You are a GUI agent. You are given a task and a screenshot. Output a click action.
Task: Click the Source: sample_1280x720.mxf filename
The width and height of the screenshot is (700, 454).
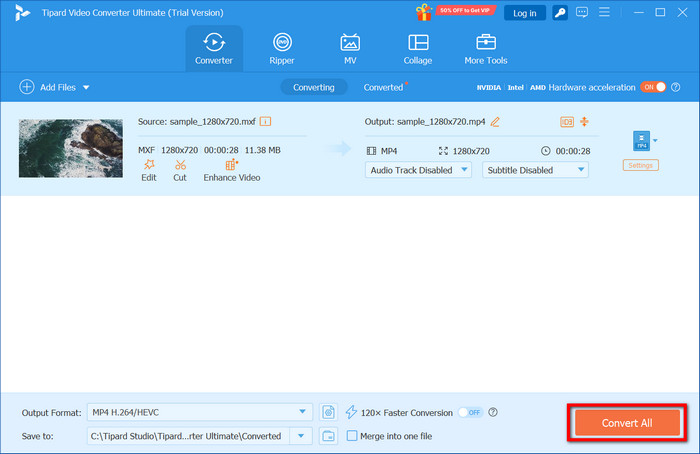pos(196,121)
